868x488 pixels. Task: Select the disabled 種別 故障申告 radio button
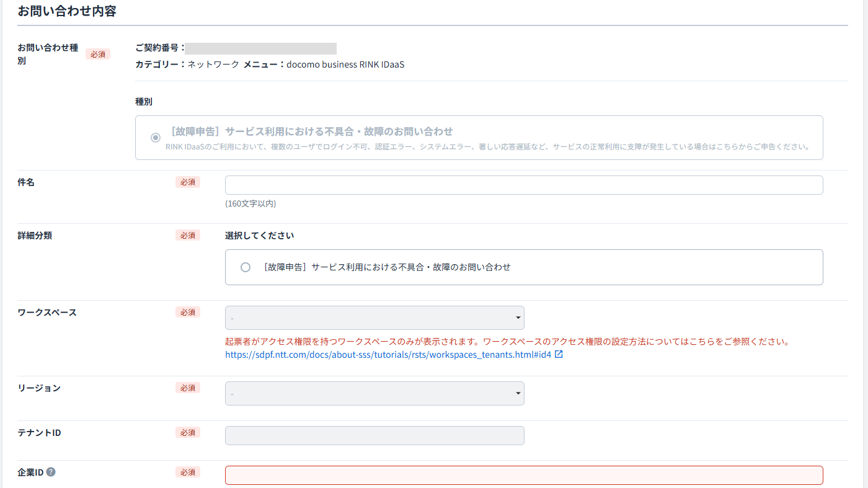[156, 137]
